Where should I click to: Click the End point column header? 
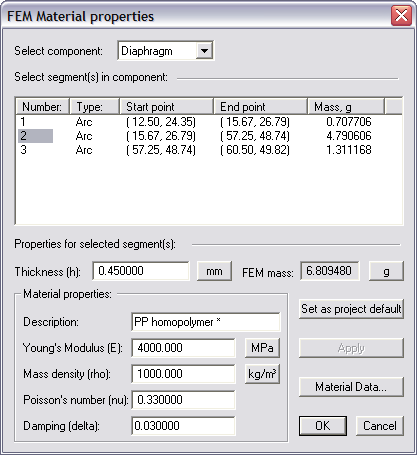click(260, 107)
